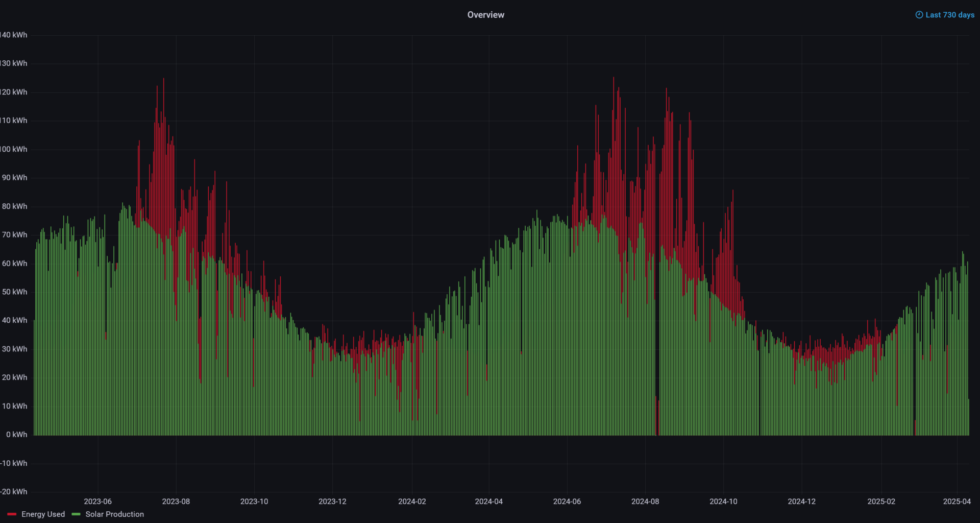Open the Overview panel title menu
This screenshot has height=523, width=980.
[x=485, y=15]
